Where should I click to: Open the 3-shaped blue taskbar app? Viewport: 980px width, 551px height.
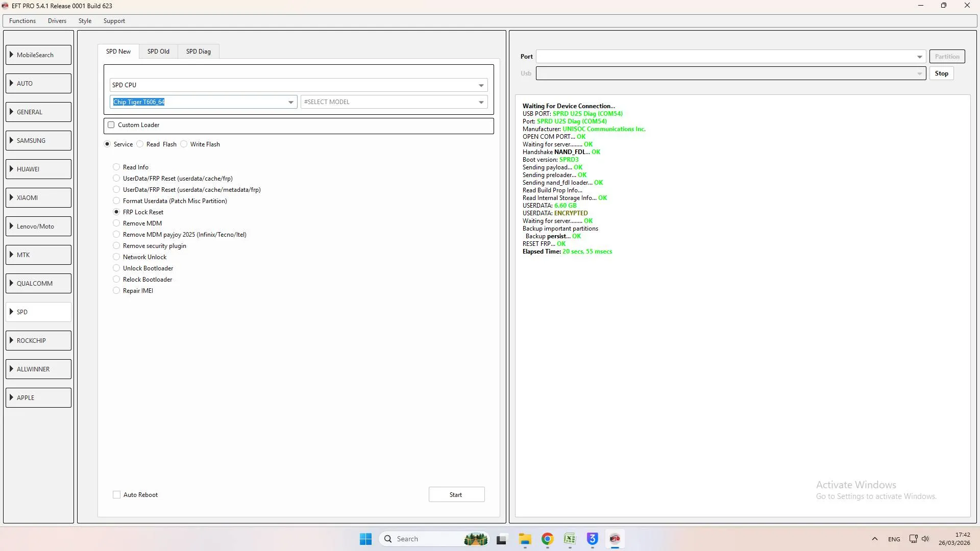[592, 539]
